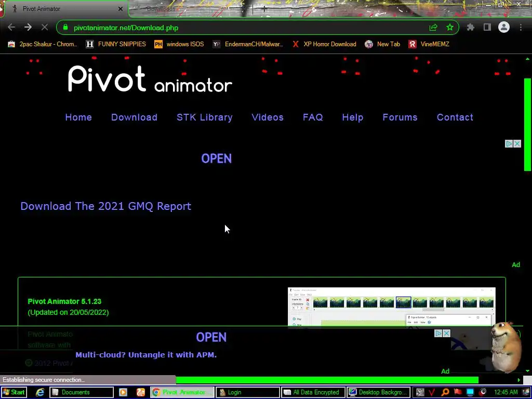Screen dimensions: 532x399
Task: Open the EndermanCH/Malwar... bookmark
Action: point(248,44)
